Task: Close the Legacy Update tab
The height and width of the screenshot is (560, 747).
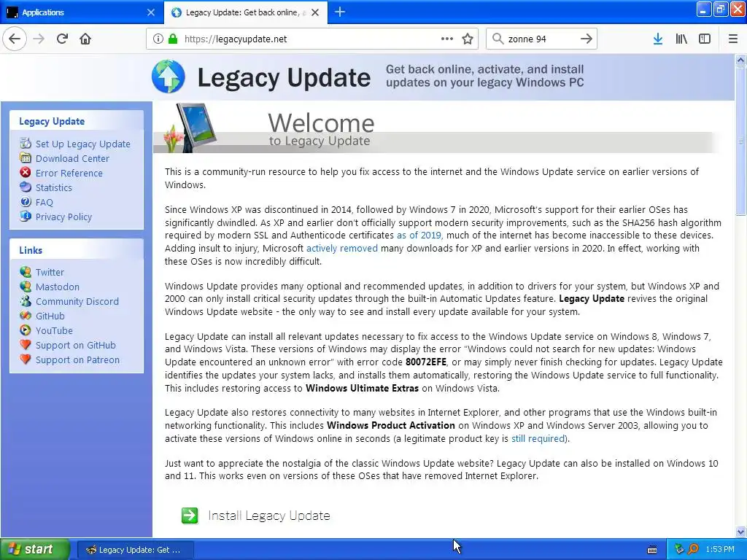Action: click(x=315, y=12)
